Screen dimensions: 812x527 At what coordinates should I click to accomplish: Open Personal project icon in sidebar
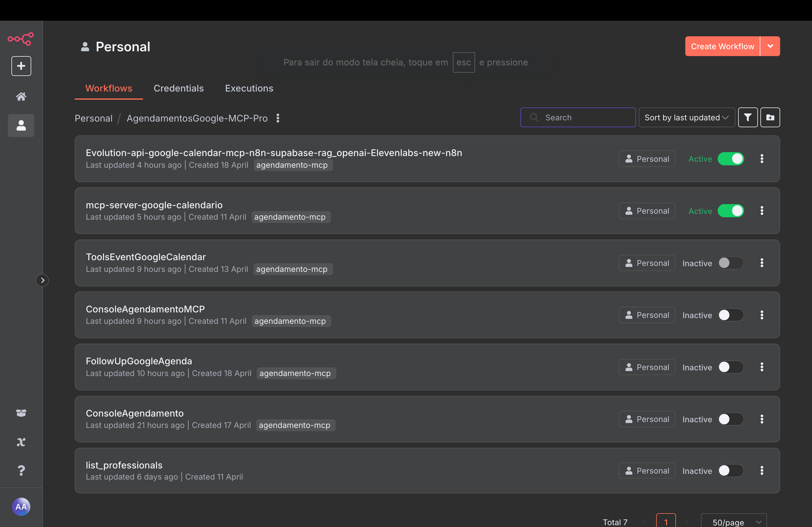21,125
